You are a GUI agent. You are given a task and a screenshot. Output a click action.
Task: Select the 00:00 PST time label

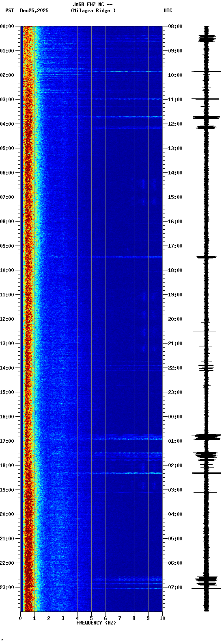7,26
